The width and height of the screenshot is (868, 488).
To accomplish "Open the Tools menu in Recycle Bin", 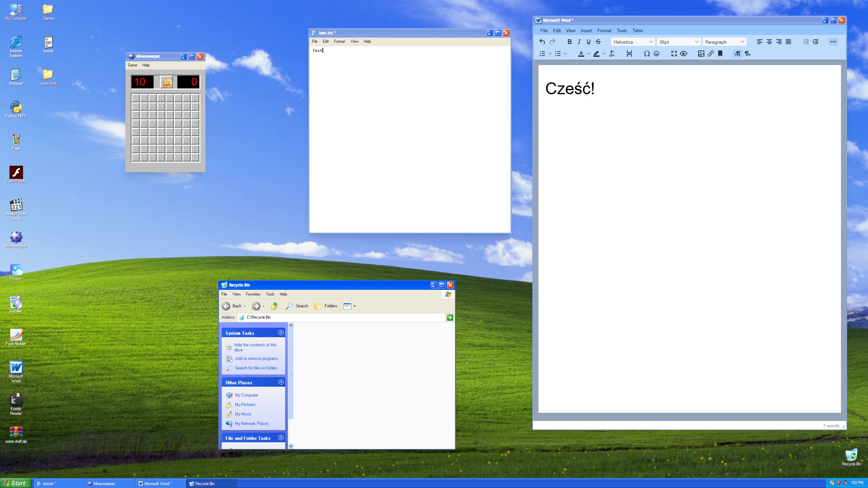I will (270, 294).
